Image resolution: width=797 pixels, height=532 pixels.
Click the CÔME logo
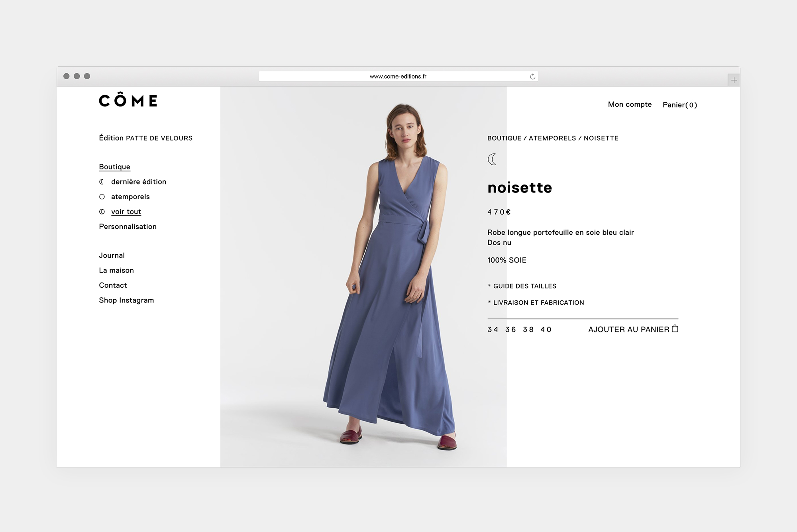pyautogui.click(x=128, y=100)
